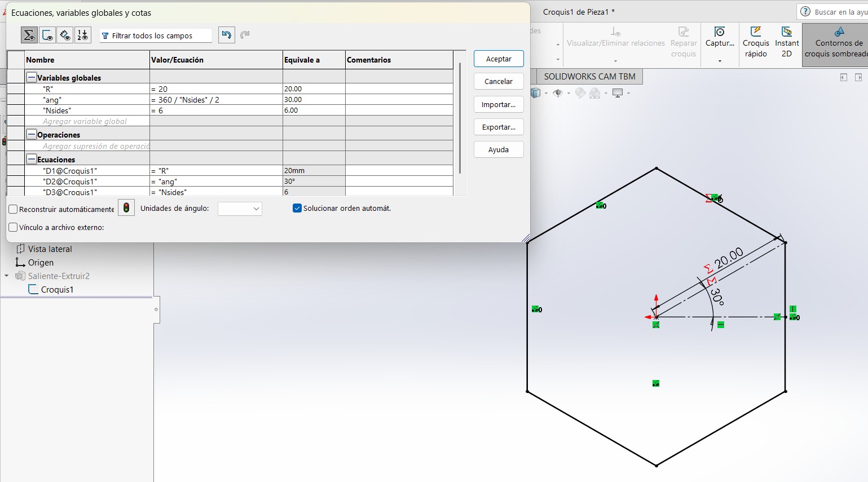Click the "= 360 / "Nsides" / 2" equation cell
Screen dimensions: 868x482
[x=216, y=99]
